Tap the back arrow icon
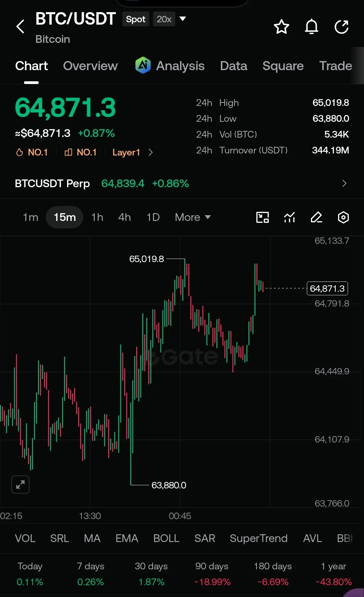Viewport: 364px width, 597px height. [20, 26]
